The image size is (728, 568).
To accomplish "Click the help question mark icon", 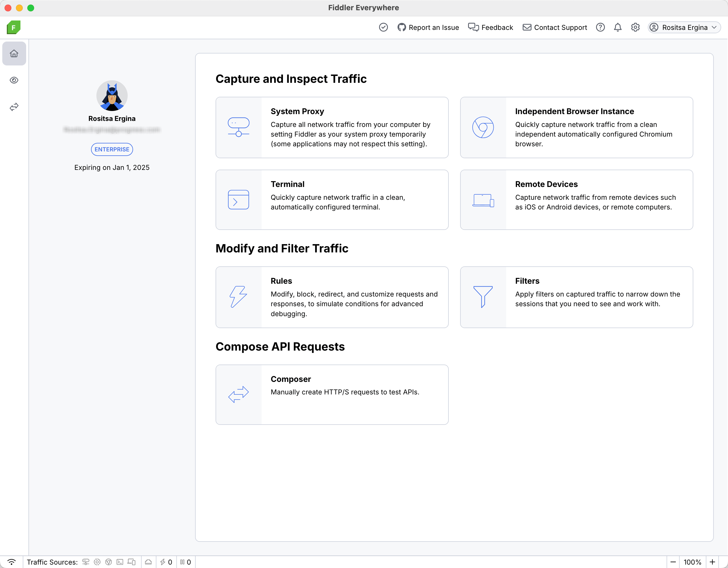I will click(600, 27).
